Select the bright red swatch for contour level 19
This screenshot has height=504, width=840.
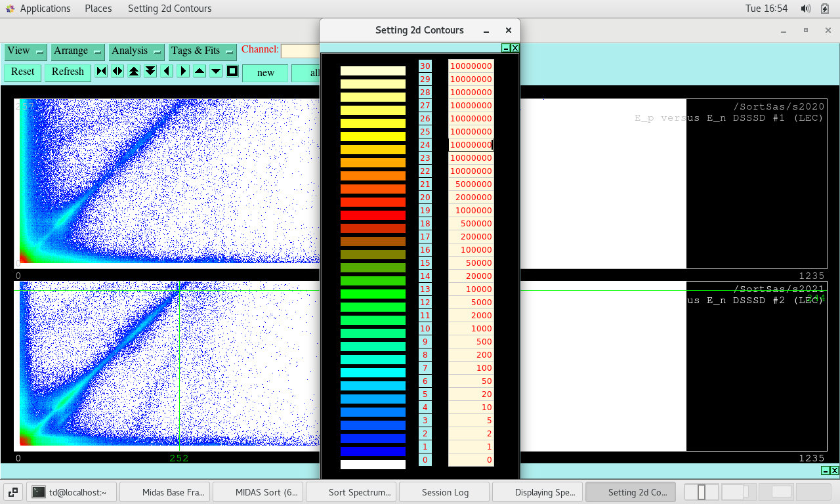[x=373, y=215]
